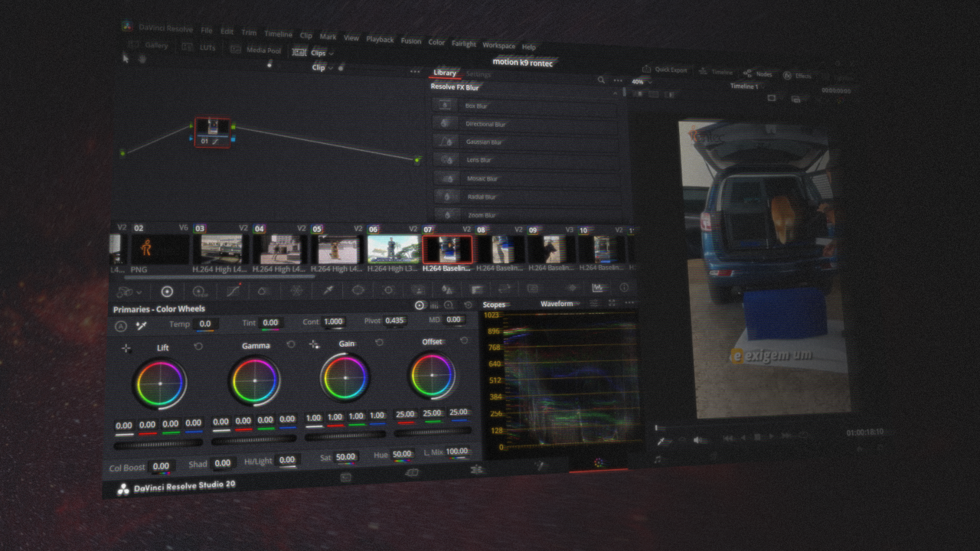Open the Camera Raw palette
The height and width of the screenshot is (551, 980).
coord(126,292)
